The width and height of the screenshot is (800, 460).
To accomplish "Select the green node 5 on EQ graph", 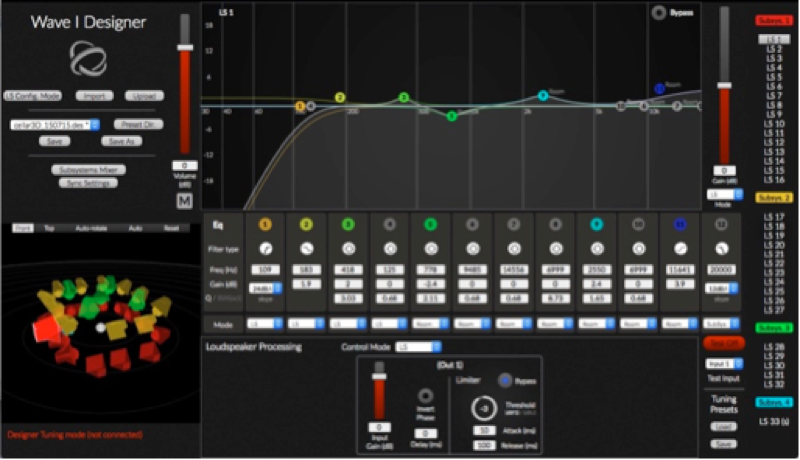I will point(452,116).
